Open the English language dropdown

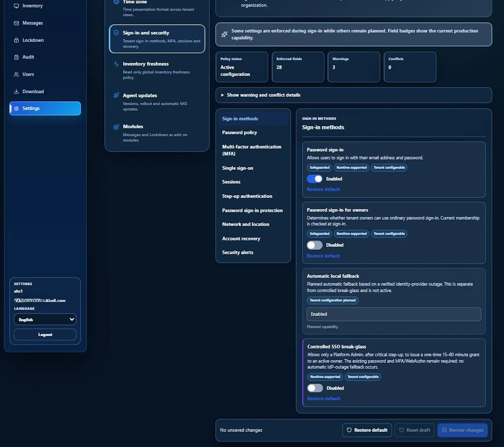click(x=45, y=319)
